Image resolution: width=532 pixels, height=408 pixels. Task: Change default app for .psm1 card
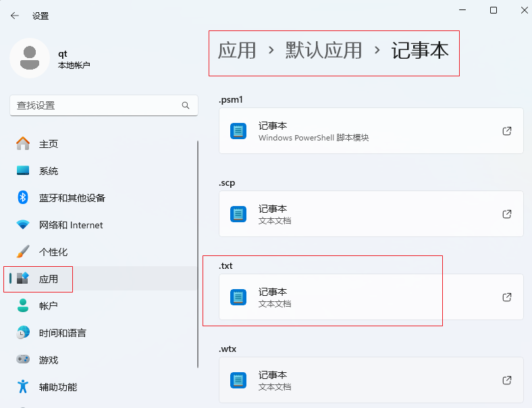click(x=371, y=131)
